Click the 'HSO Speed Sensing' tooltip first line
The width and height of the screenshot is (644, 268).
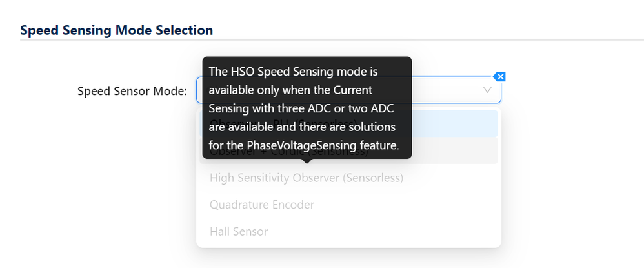coord(293,72)
